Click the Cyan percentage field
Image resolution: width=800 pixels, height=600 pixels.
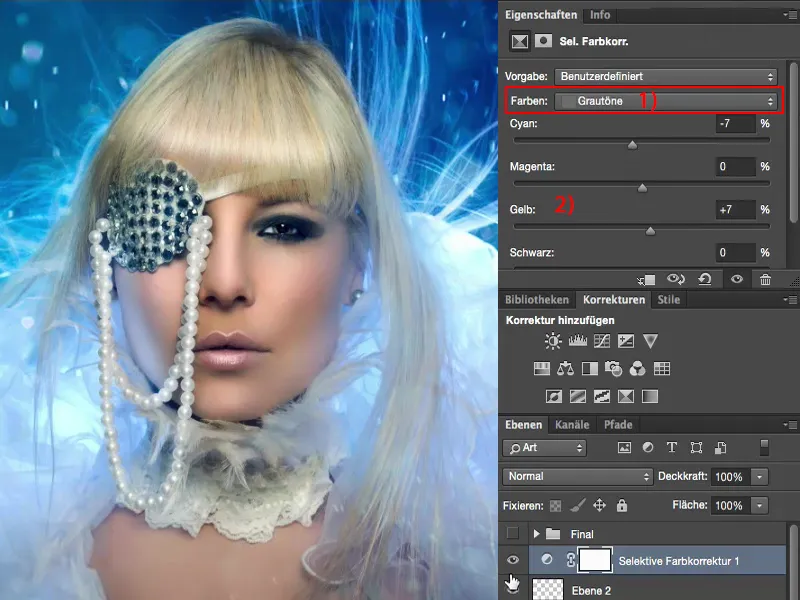click(736, 123)
